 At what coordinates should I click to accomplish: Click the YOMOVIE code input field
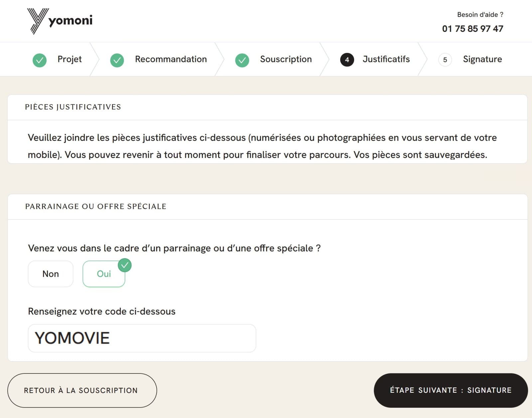coord(142,338)
